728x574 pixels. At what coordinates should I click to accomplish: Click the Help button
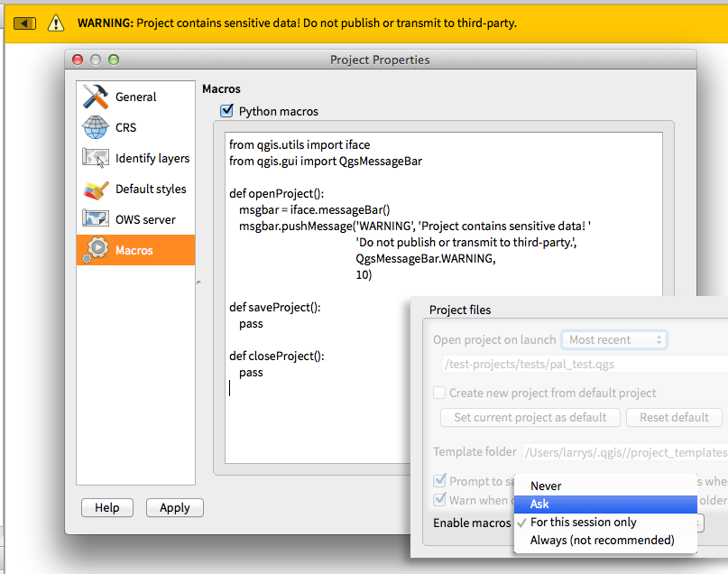[x=106, y=507]
